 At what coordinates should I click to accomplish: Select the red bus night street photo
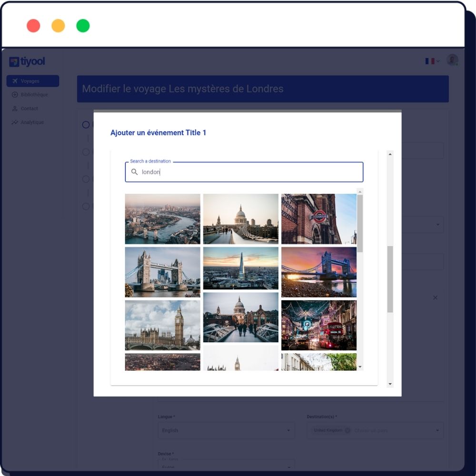(x=319, y=325)
